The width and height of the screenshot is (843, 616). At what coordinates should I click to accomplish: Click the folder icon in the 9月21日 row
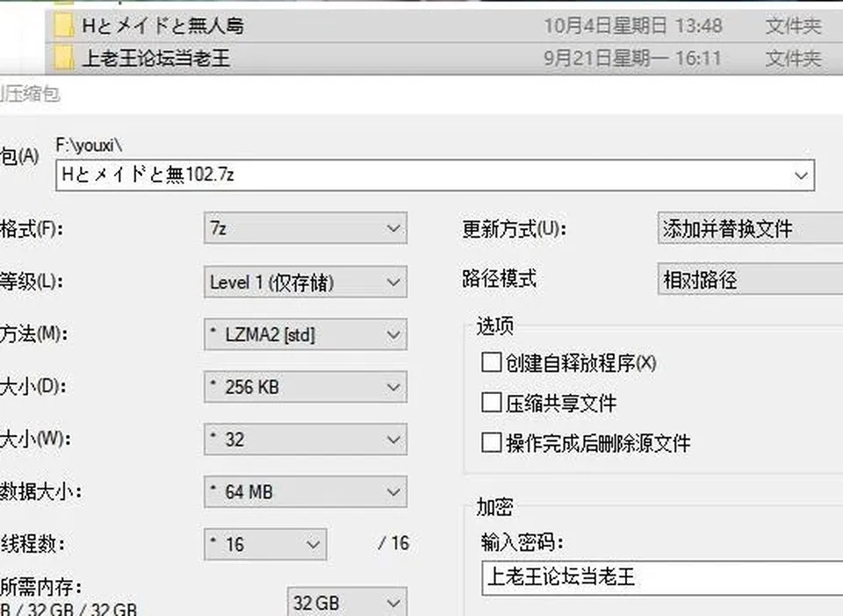click(63, 58)
